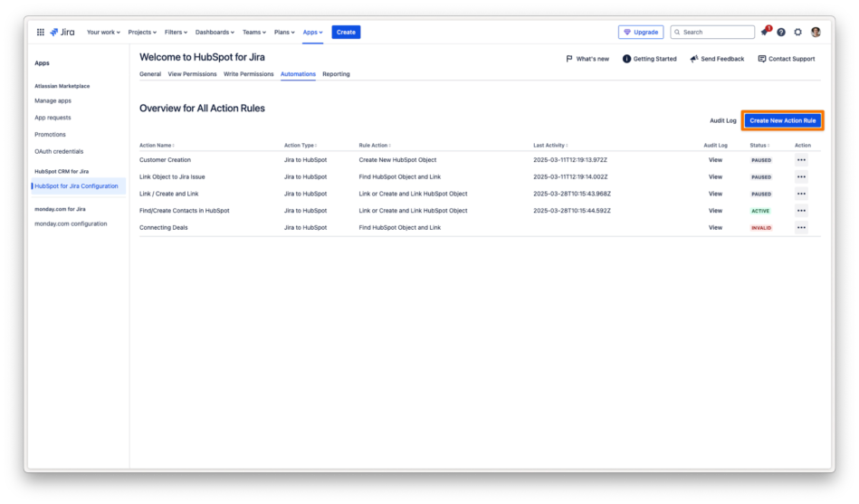Expand the Teams menu
Viewport: 859px width, 504px height.
pyautogui.click(x=254, y=33)
